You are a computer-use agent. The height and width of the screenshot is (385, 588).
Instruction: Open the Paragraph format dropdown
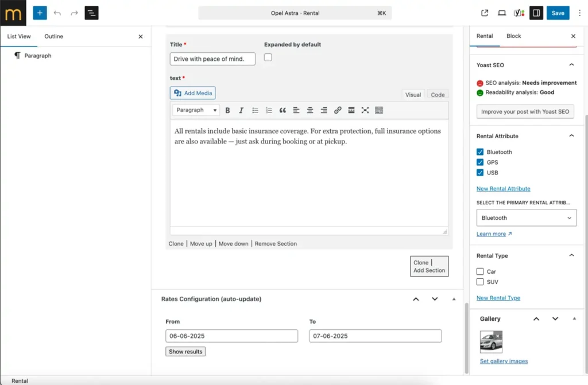click(196, 110)
